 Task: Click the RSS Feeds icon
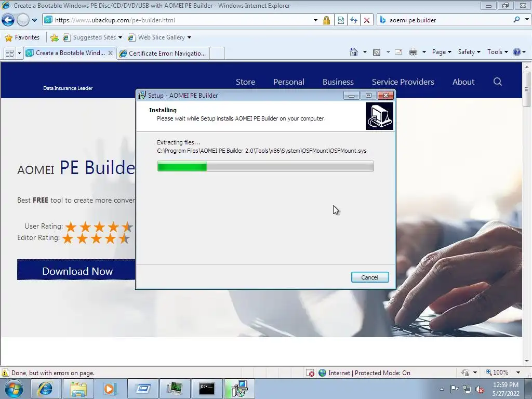[x=376, y=52]
